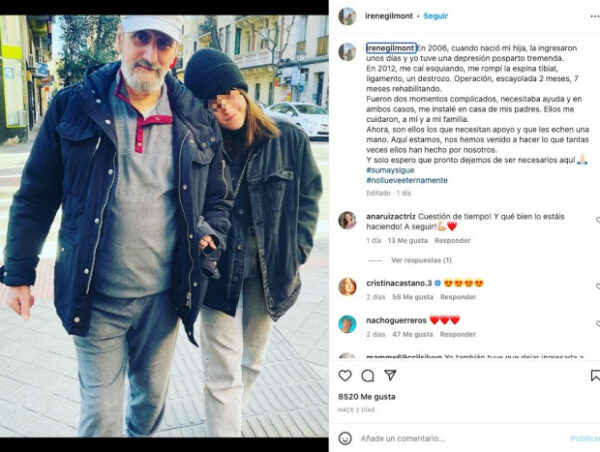Viewport: 600px width, 452px height.
Task: Open comment bubble icon under post
Action: tap(368, 376)
